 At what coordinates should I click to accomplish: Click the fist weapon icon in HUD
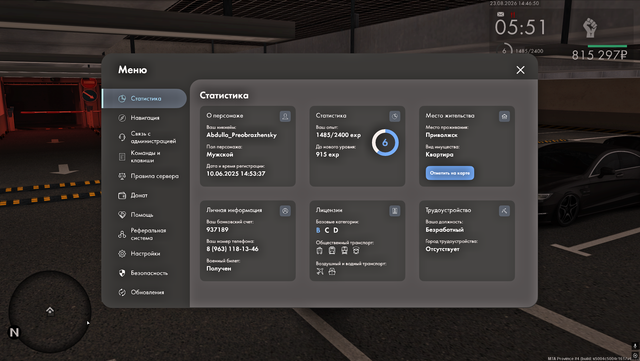coord(590,28)
